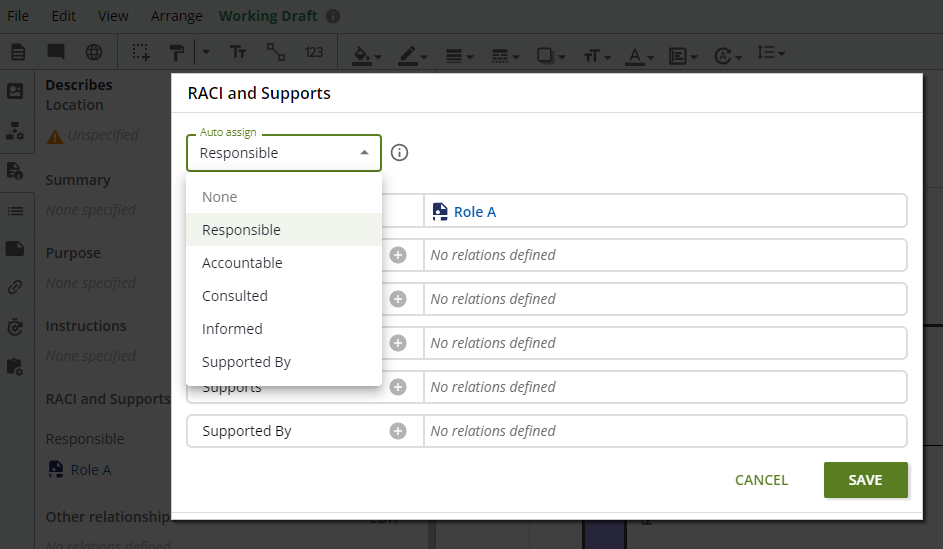The height and width of the screenshot is (549, 943).
Task: Click the globe icon in the toolbar
Action: tap(93, 53)
